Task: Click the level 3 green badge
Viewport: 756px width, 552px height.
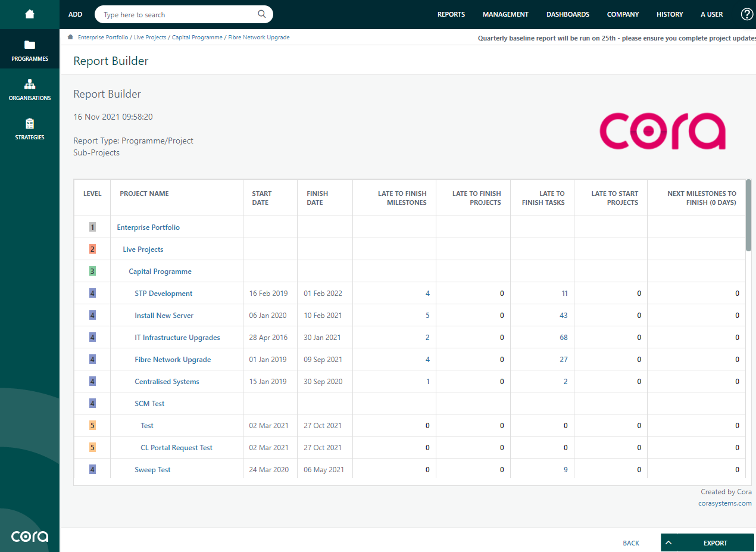Action: coord(92,272)
